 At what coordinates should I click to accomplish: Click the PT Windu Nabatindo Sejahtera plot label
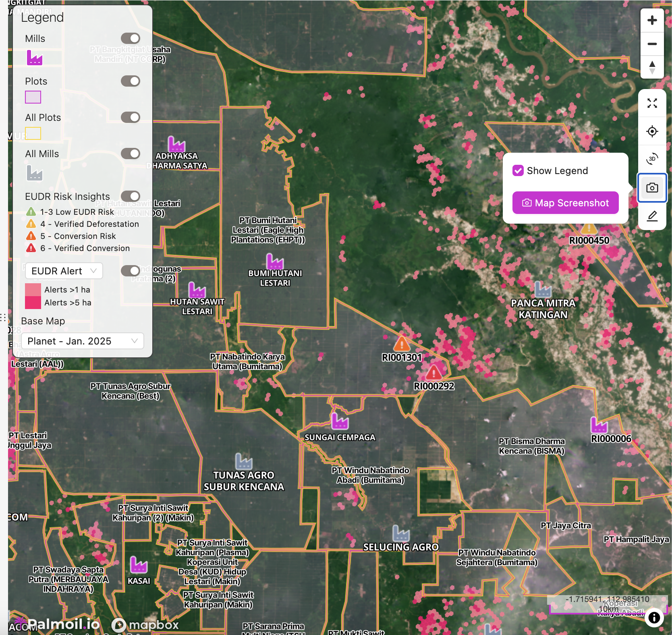(497, 558)
